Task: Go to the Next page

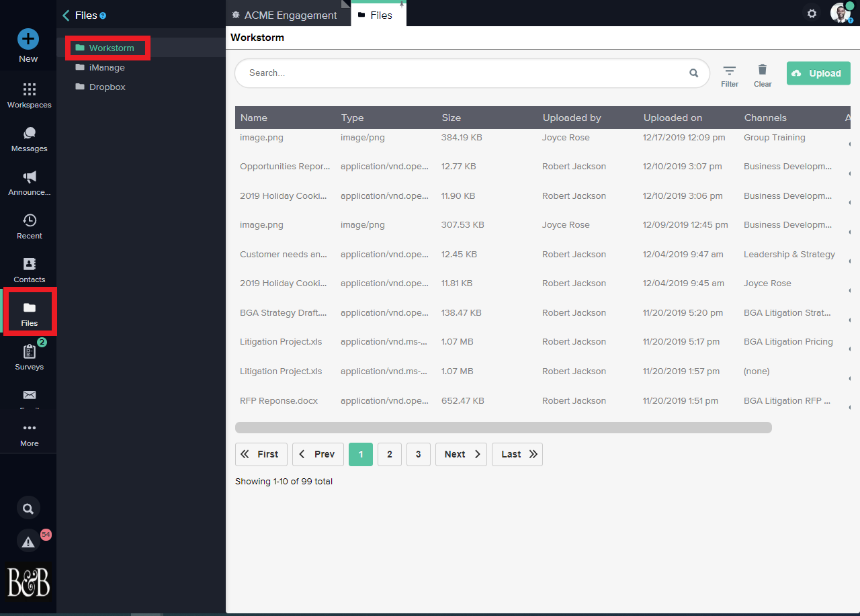Action: pos(461,454)
